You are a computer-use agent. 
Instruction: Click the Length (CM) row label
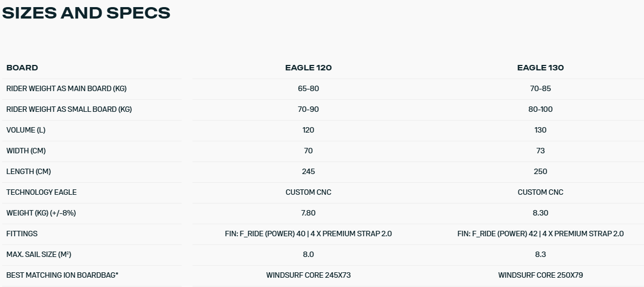click(x=28, y=171)
